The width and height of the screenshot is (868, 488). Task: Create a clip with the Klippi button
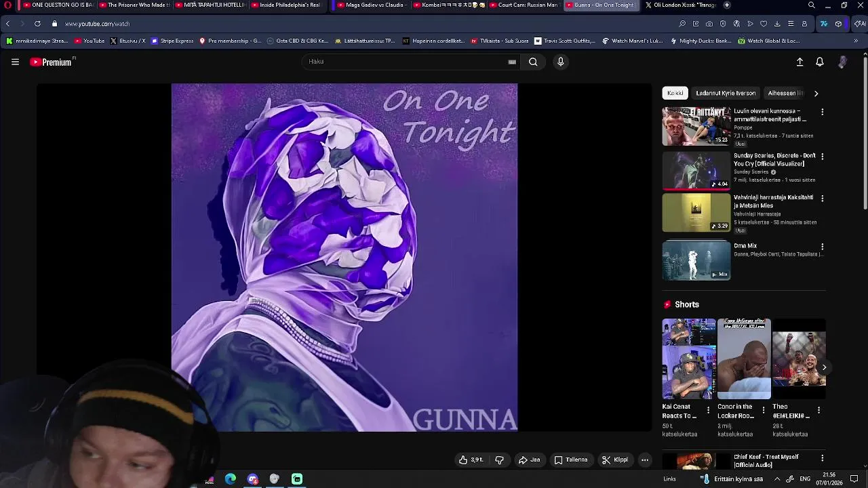[x=615, y=460]
